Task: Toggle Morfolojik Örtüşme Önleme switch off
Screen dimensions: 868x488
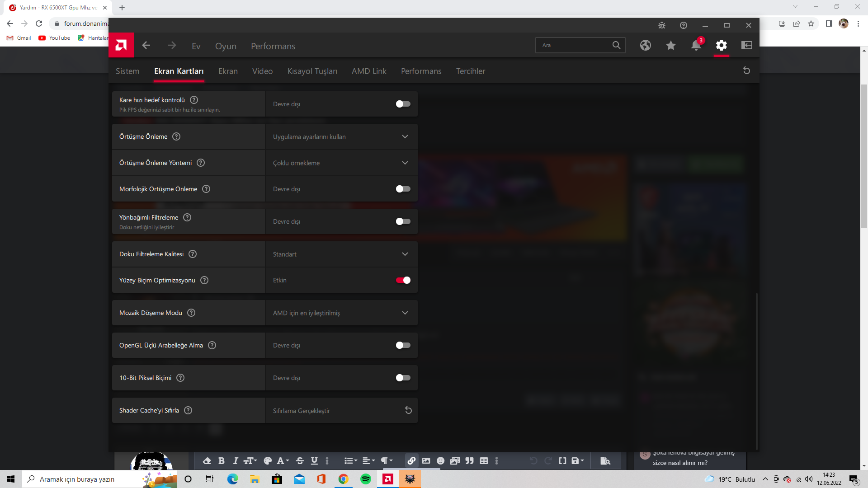Action: (403, 189)
